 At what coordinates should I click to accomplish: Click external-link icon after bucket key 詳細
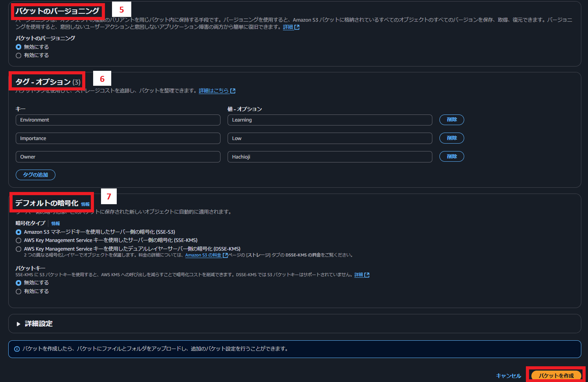[x=367, y=275]
